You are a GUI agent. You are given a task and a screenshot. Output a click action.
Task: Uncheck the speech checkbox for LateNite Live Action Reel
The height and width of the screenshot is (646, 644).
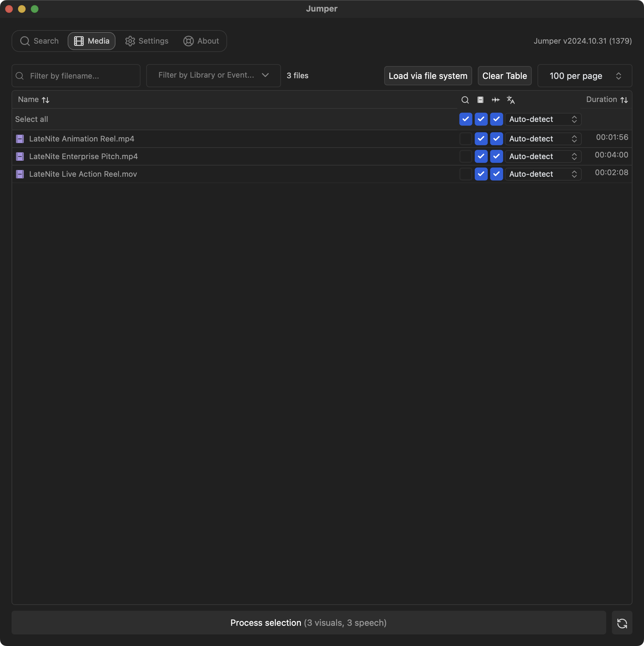tap(496, 174)
